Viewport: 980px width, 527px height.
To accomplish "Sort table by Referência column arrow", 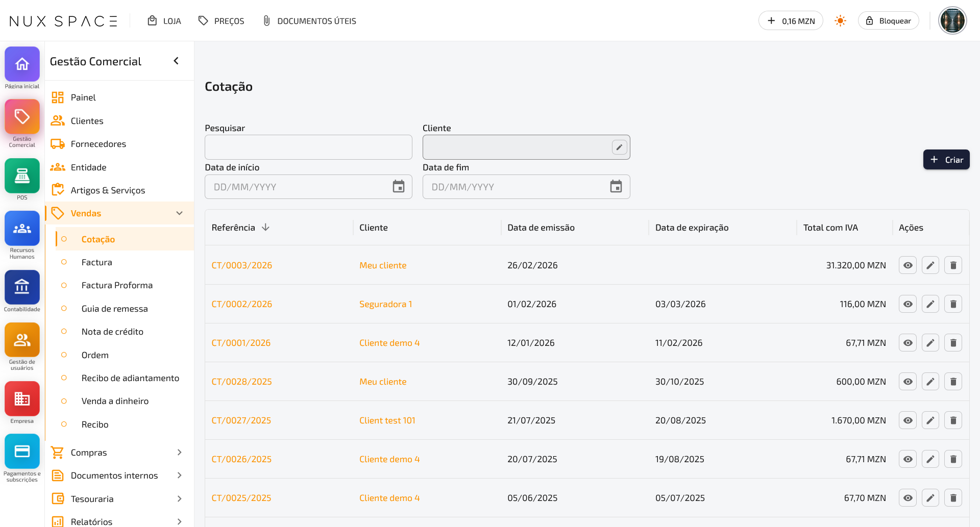I will (x=265, y=228).
